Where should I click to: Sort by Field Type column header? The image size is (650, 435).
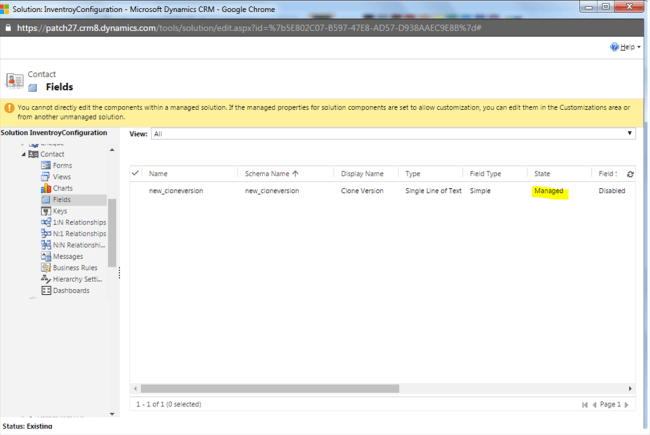coord(485,174)
